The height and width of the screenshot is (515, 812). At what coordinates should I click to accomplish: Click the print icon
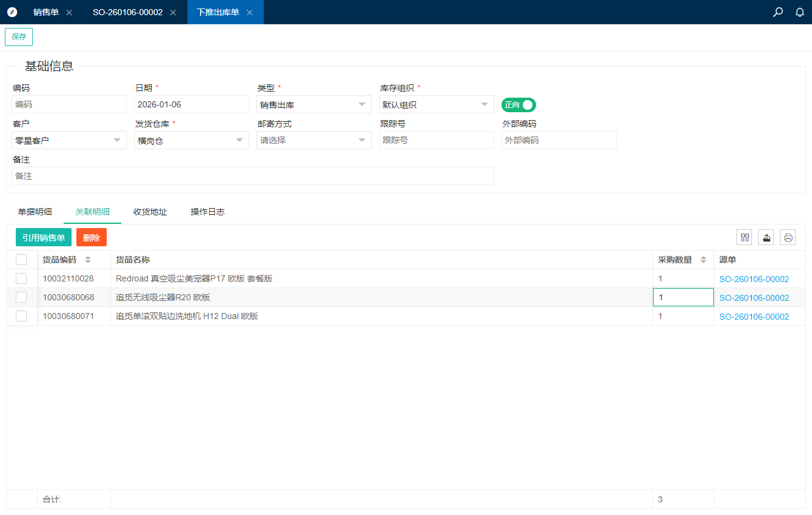[x=788, y=238]
